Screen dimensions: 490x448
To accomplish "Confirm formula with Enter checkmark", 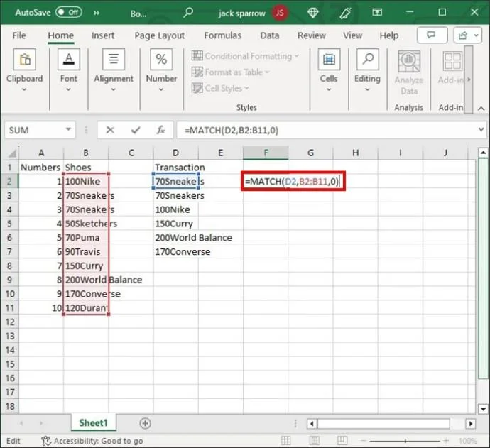I will (x=136, y=130).
